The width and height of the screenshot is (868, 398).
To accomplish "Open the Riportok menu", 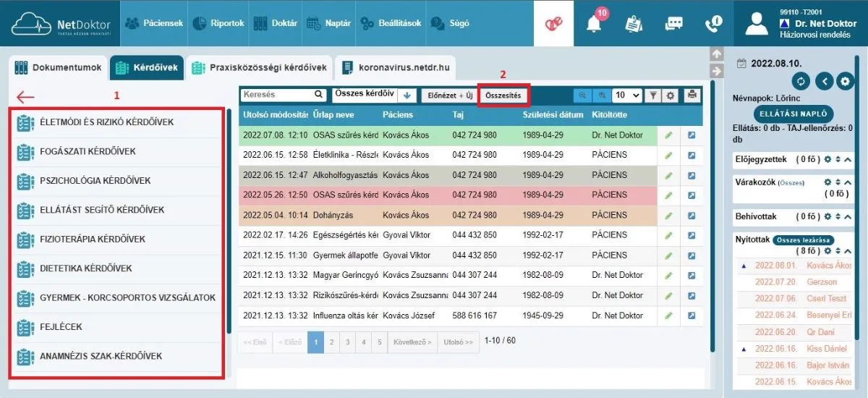I will (x=218, y=23).
